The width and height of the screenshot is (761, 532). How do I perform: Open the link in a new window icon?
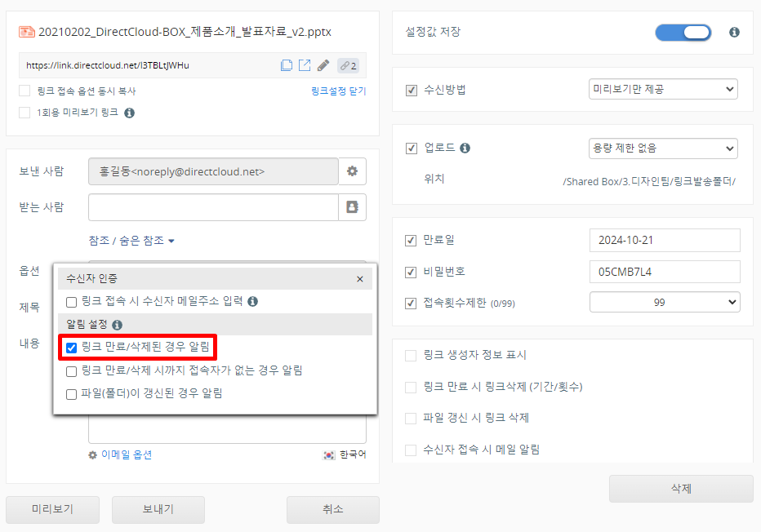305,65
